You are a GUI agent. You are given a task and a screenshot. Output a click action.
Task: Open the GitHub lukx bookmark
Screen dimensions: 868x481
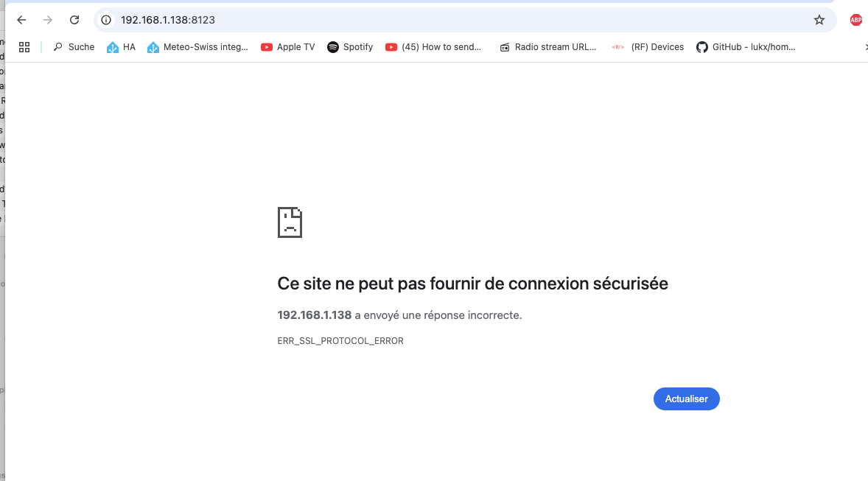point(746,47)
